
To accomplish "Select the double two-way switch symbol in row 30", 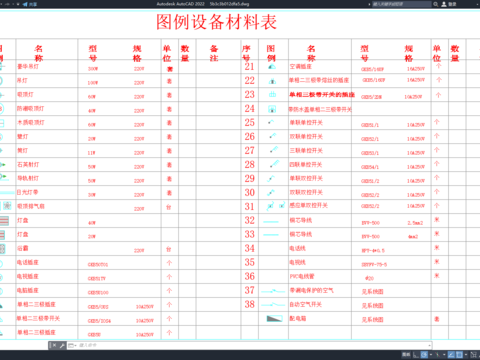I will click(x=271, y=192).
